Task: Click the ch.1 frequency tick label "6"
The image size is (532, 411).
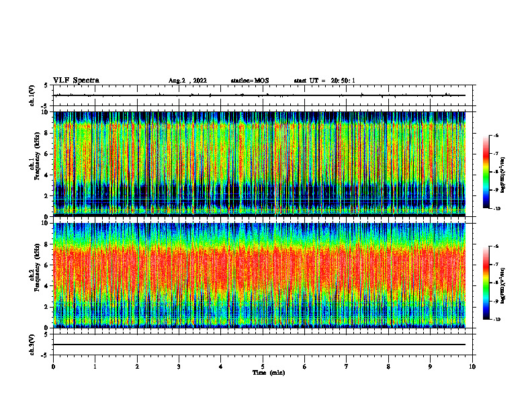Action: pyautogui.click(x=47, y=154)
